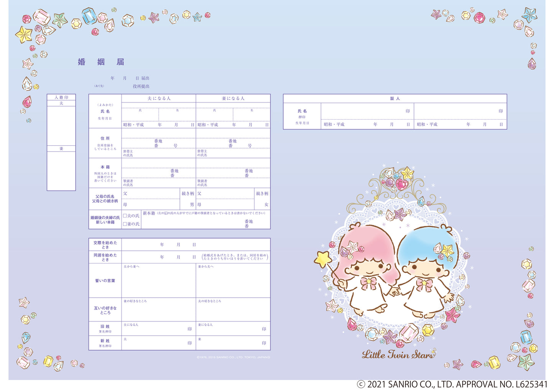Screen dimensions: 554x392
Task: Click the 婚姻届 title heading
Action: click(101, 62)
